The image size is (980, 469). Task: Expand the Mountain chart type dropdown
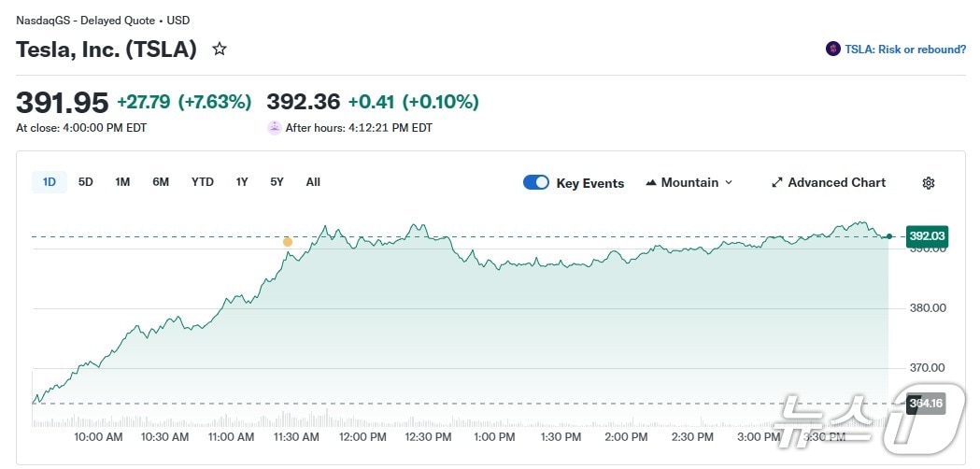(x=729, y=183)
